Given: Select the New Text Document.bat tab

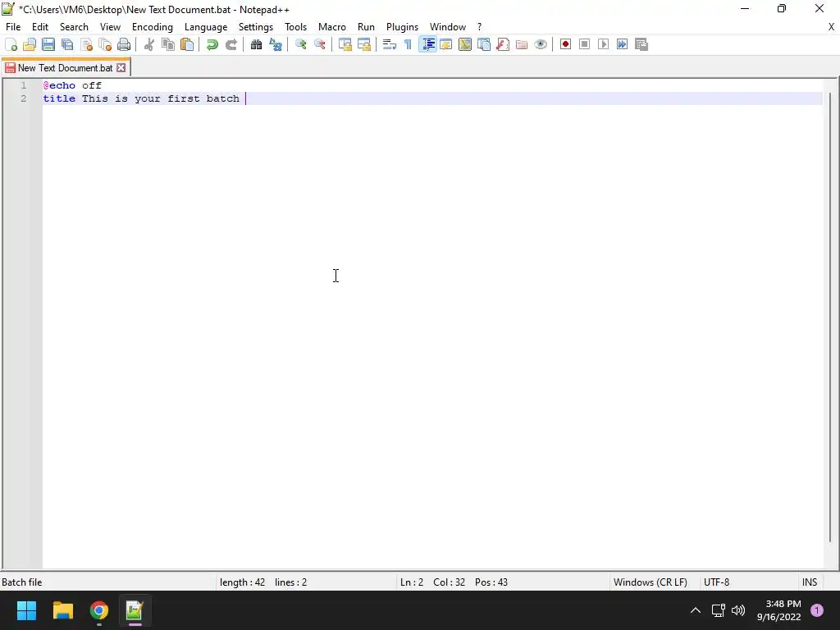Looking at the screenshot, I should [65, 68].
